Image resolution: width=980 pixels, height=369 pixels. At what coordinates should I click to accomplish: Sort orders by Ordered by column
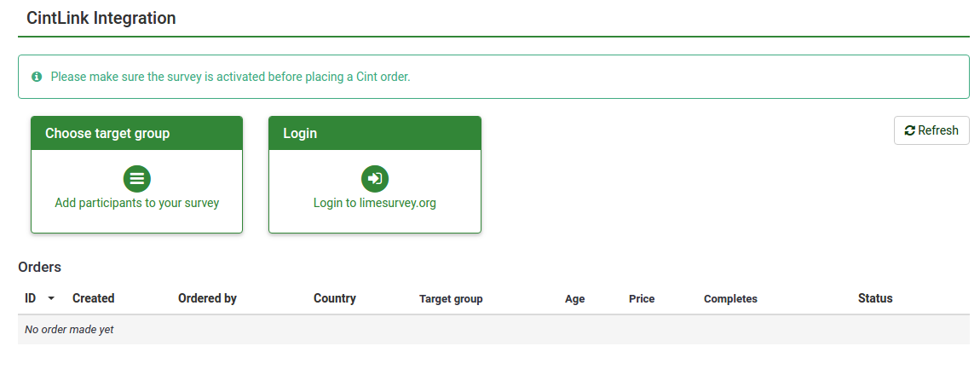pos(207,298)
